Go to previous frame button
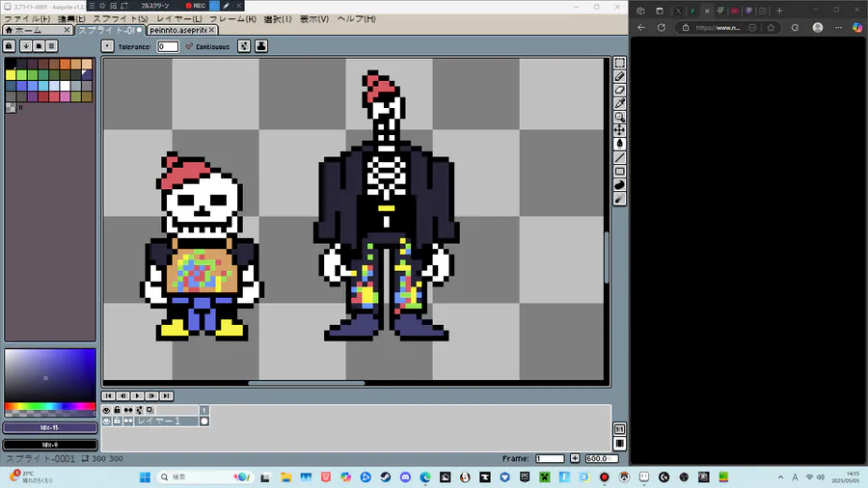This screenshot has height=488, width=868. tap(122, 395)
